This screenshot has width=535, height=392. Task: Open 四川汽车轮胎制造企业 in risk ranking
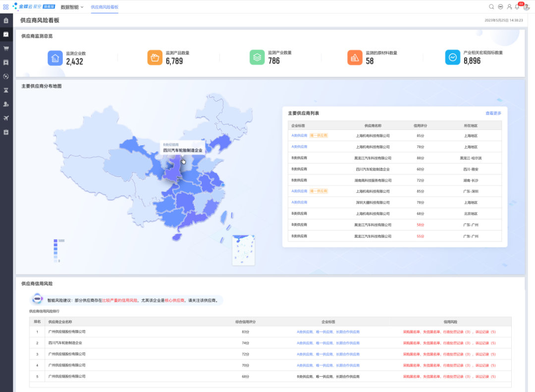click(x=65, y=343)
